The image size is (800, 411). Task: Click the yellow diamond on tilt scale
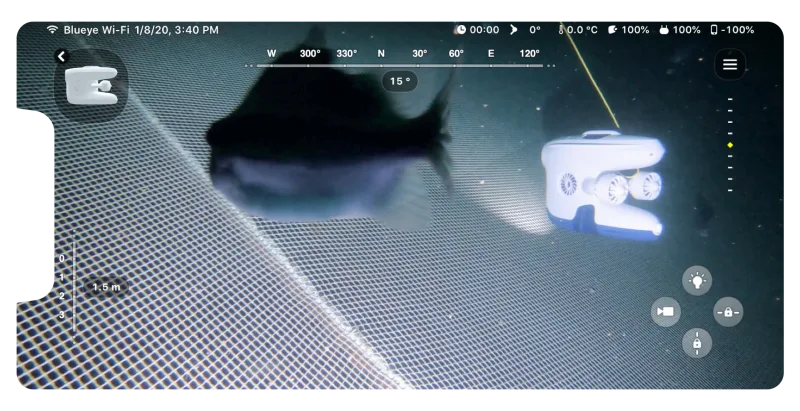click(x=730, y=145)
